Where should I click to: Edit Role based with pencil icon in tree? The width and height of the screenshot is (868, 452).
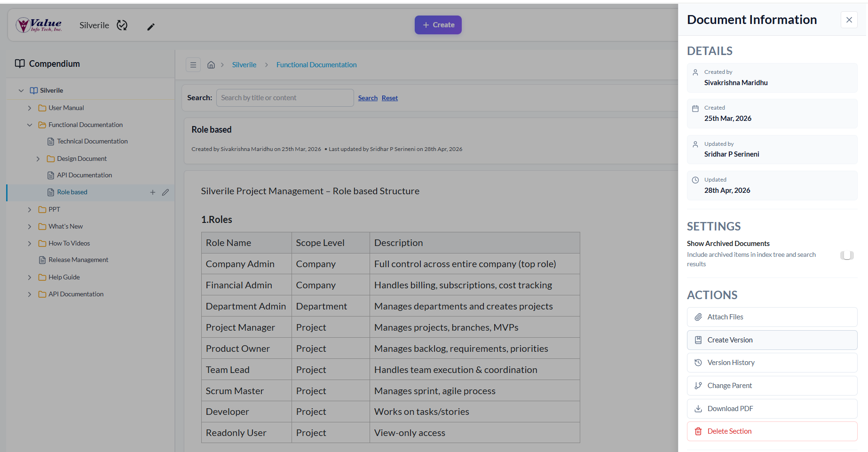[x=166, y=192]
